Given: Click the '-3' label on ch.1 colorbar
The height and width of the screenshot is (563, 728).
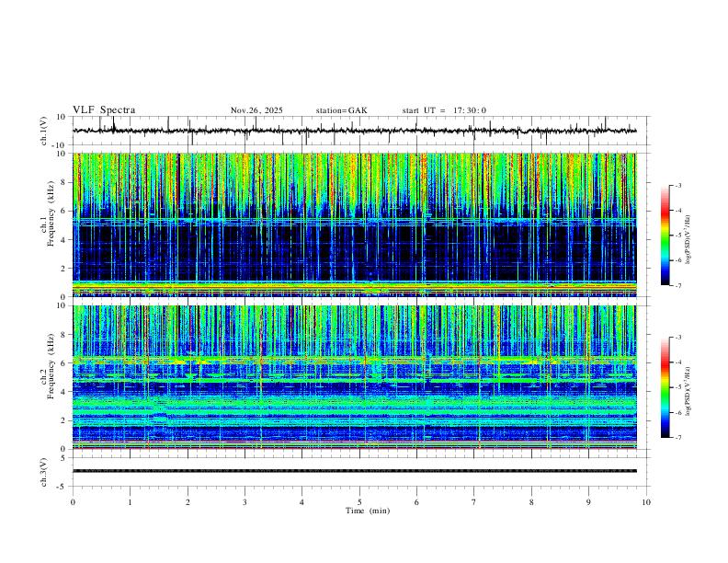Looking at the screenshot, I should tap(677, 185).
